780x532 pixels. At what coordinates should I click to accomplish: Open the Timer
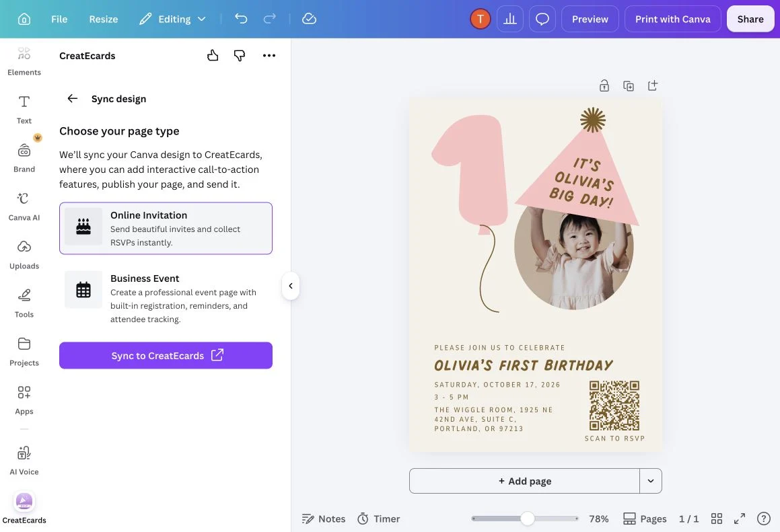pos(378,519)
